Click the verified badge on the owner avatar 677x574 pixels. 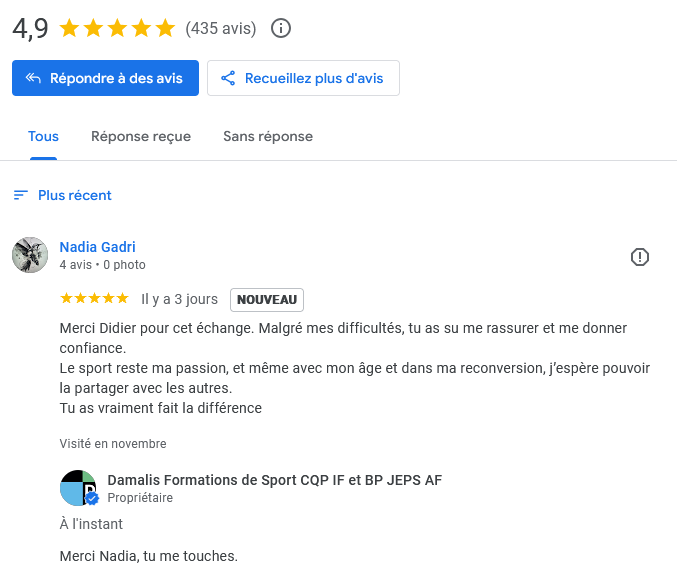(x=92, y=498)
